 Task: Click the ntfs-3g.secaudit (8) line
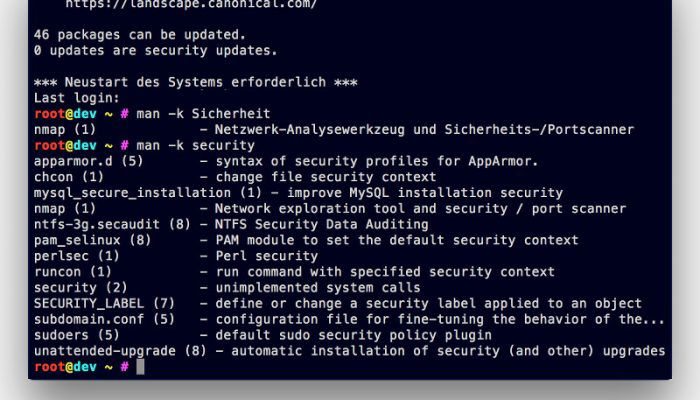coord(231,224)
